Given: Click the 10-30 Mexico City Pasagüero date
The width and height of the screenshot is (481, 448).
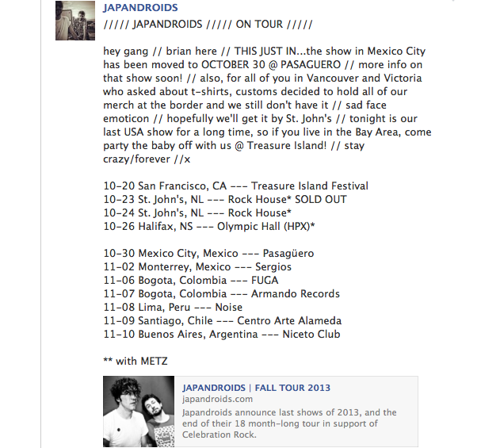Looking at the screenshot, I should point(208,254).
